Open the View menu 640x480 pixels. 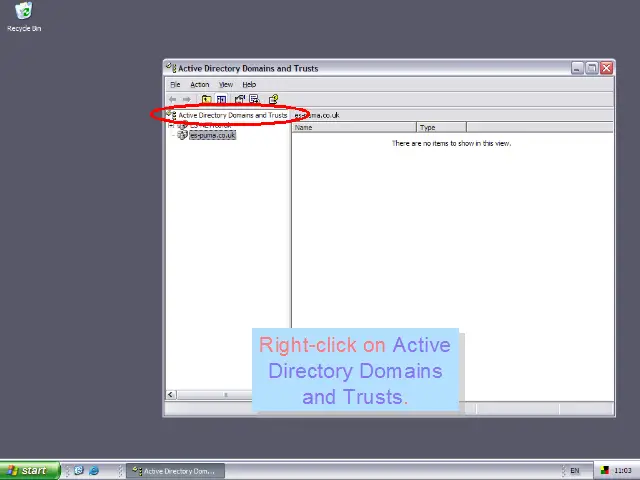(x=226, y=84)
